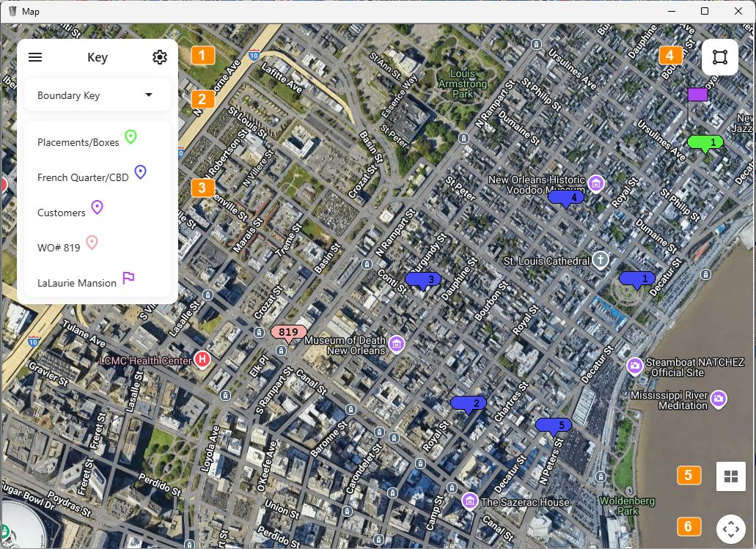Click the St. Louis Cathedral map pin

tap(601, 260)
